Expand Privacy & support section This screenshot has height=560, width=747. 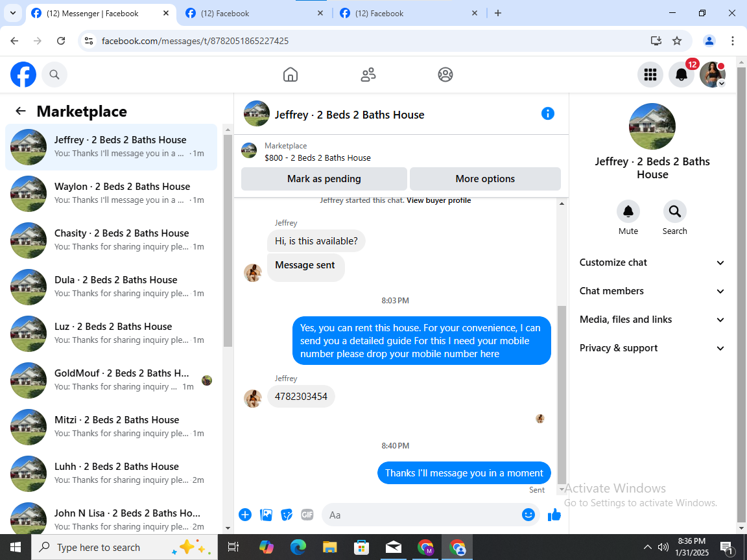(x=652, y=348)
